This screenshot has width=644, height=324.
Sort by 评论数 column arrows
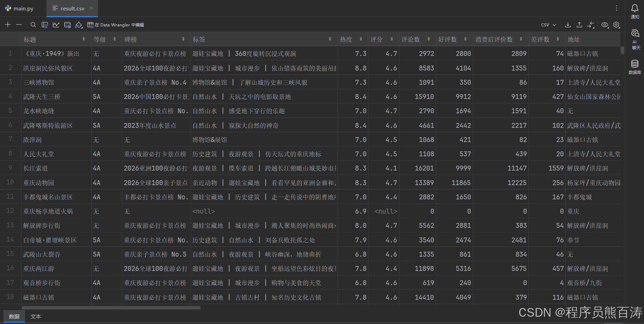pyautogui.click(x=429, y=39)
